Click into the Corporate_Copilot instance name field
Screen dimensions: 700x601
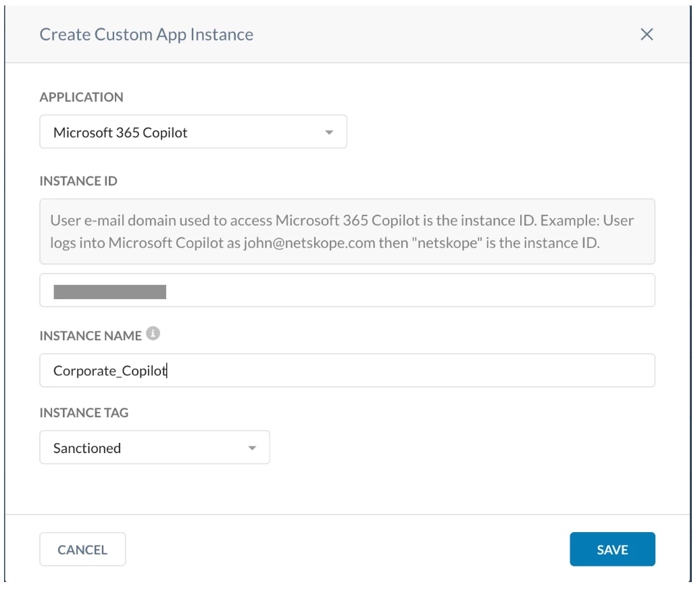tap(347, 371)
